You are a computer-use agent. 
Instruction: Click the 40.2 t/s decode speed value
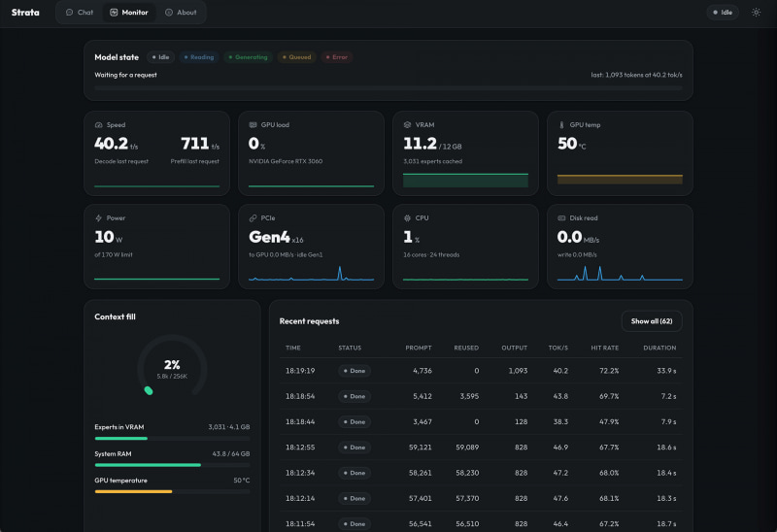point(116,144)
